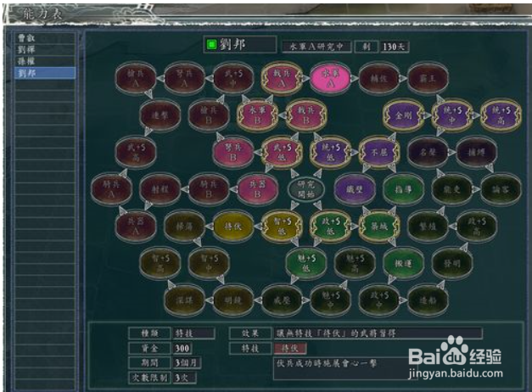Click the green 指導 node
The image size is (532, 392).
[403, 189]
